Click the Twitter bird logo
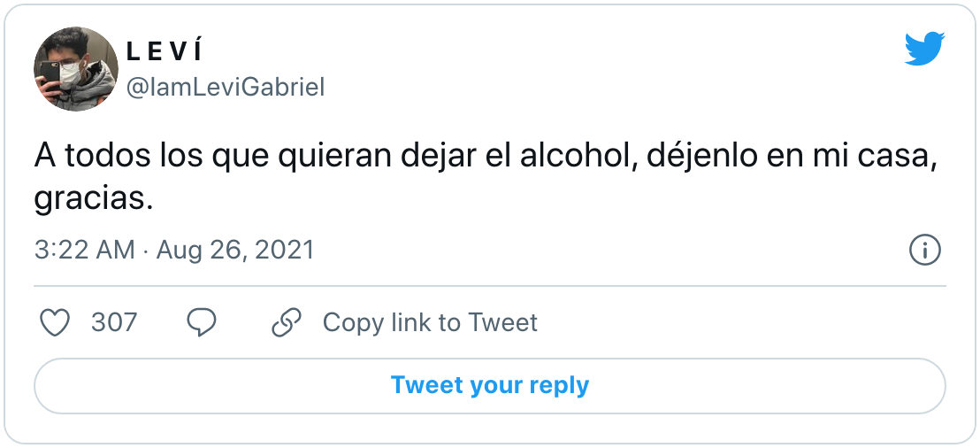 [925, 50]
